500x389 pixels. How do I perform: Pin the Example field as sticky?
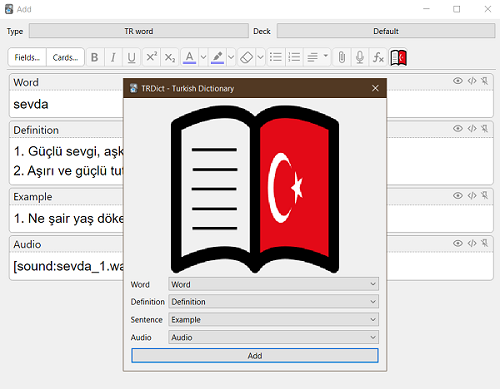(x=485, y=195)
